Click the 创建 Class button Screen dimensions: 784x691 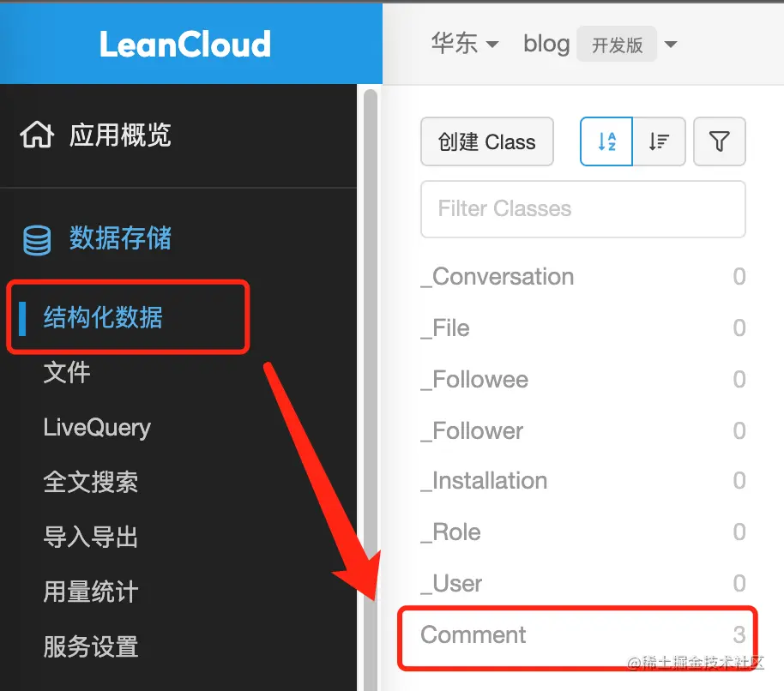487,141
